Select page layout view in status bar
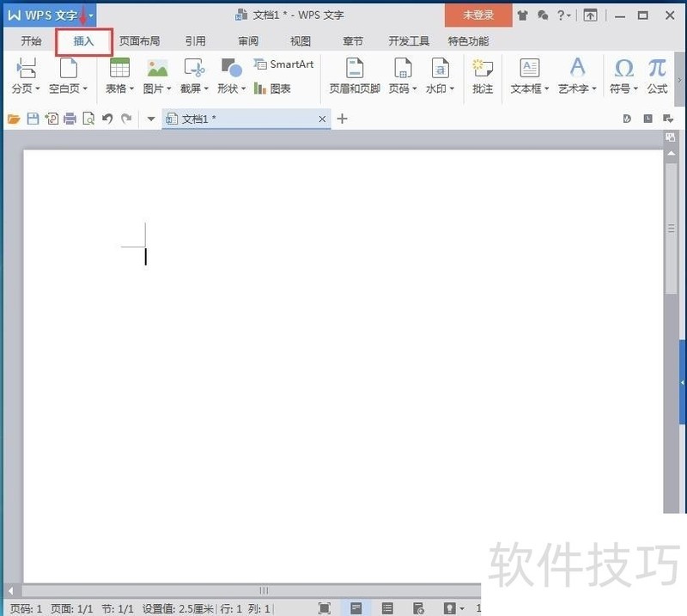The image size is (687, 616). pyautogui.click(x=356, y=608)
